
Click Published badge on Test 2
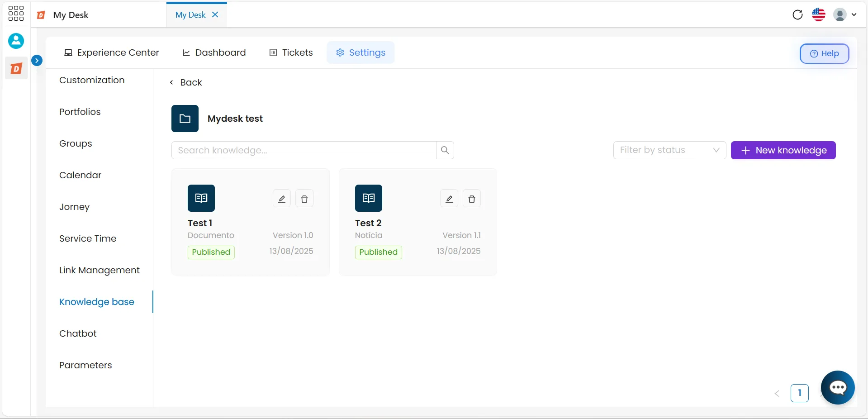379,252
